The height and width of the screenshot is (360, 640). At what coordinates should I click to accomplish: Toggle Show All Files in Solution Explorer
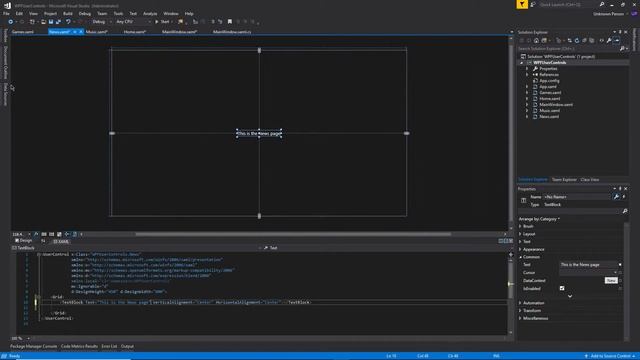(x=591, y=40)
